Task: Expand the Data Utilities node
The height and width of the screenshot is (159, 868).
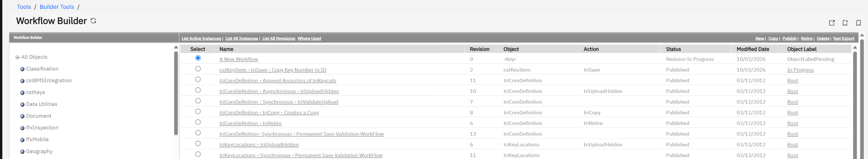Action: 22,105
